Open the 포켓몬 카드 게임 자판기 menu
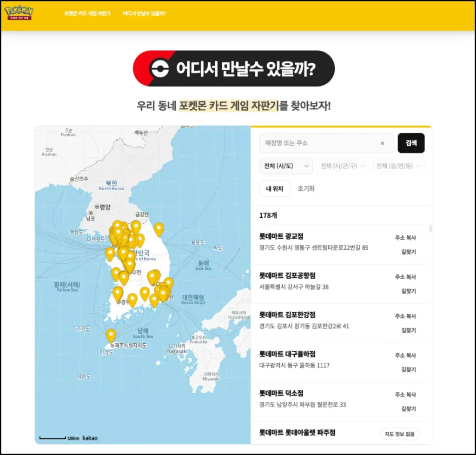The width and height of the screenshot is (476, 455). click(87, 13)
